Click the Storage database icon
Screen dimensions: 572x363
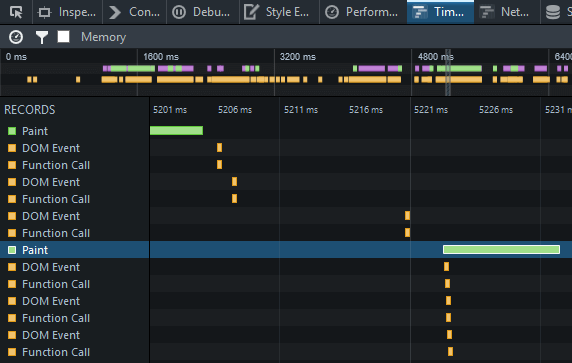pos(553,12)
